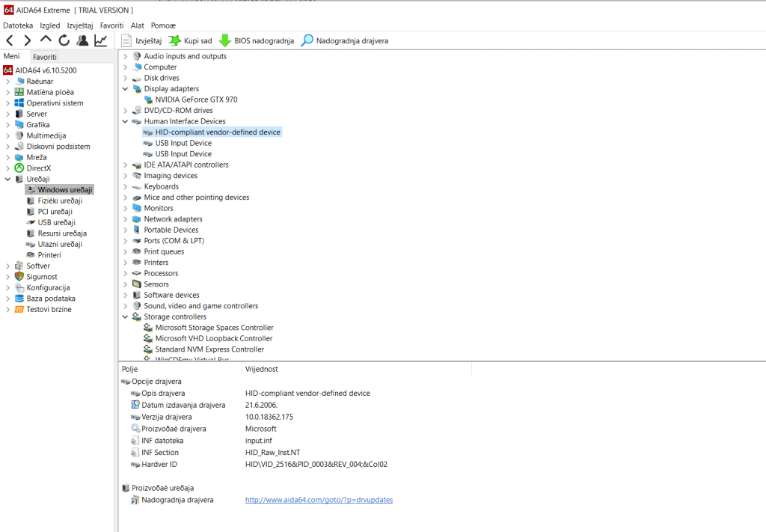Expand the Audio inputs and outputs category

(125, 56)
